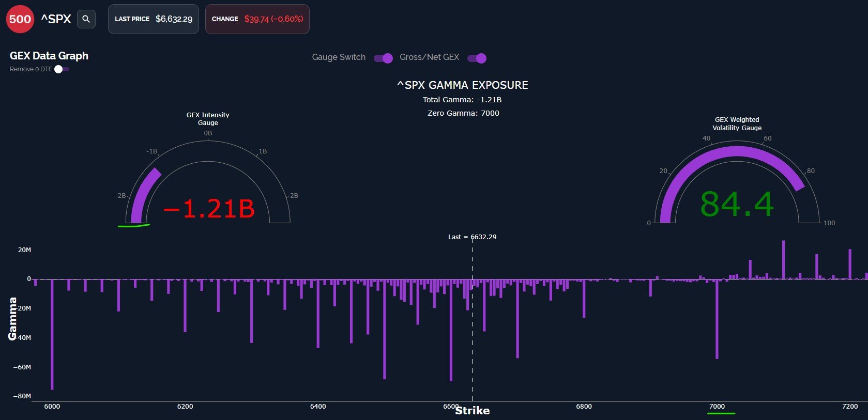Enable the Remove 0 DTE toggle
Image resolution: width=868 pixels, height=420 pixels.
(x=62, y=69)
